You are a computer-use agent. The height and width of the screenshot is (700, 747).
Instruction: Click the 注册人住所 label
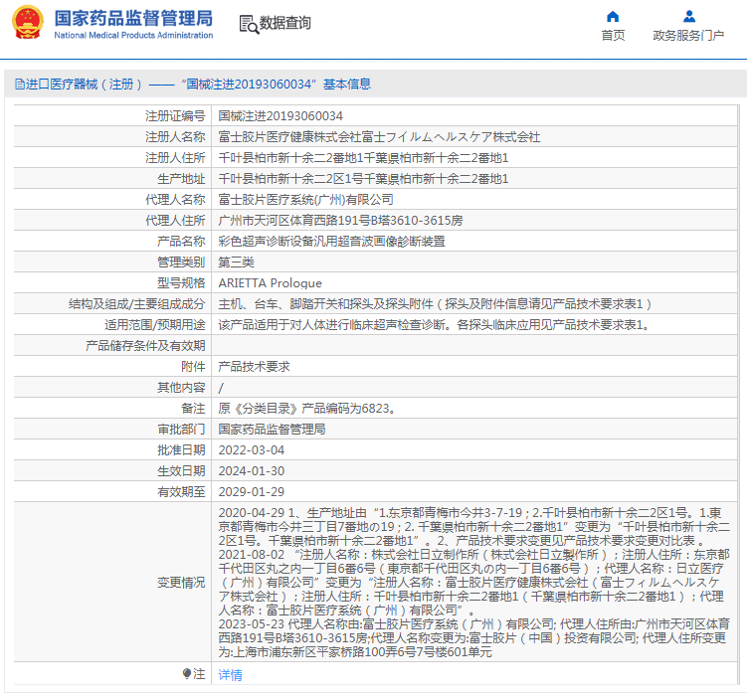(175, 158)
